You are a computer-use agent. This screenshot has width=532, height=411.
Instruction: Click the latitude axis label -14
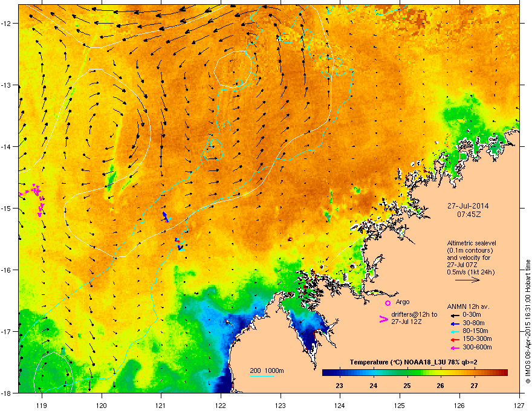[6, 147]
